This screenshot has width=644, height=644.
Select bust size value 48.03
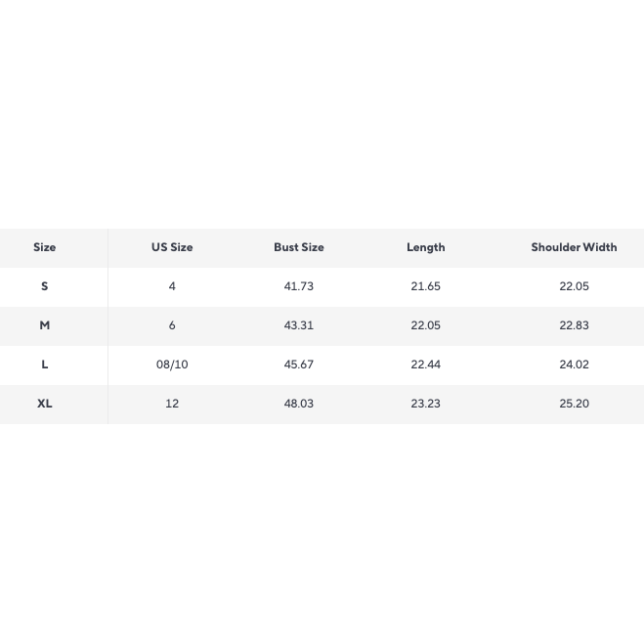coord(299,404)
